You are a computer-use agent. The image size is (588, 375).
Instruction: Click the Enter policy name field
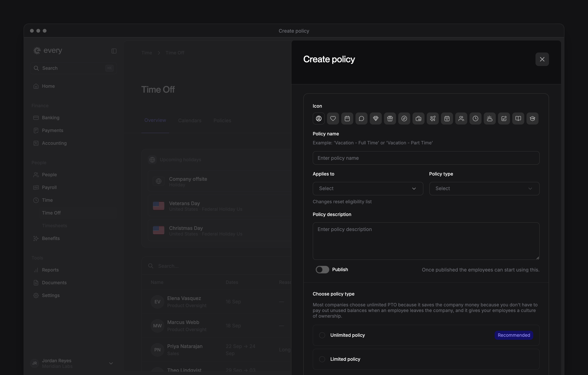tap(426, 158)
